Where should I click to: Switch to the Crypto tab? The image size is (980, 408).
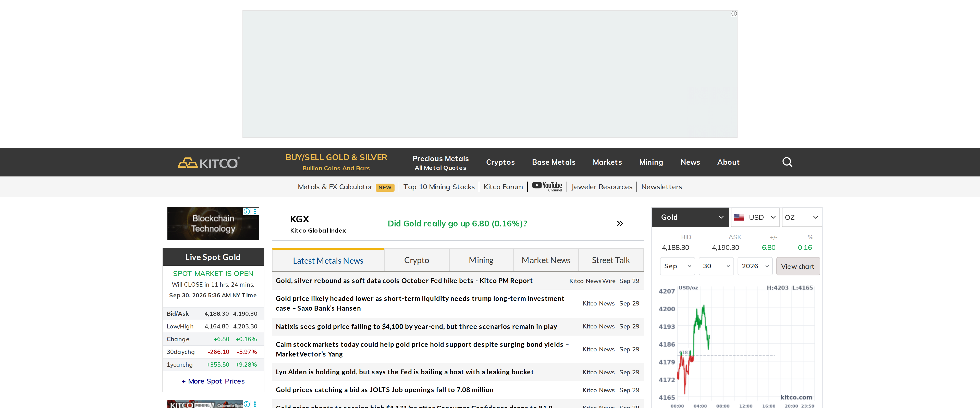[x=416, y=260]
